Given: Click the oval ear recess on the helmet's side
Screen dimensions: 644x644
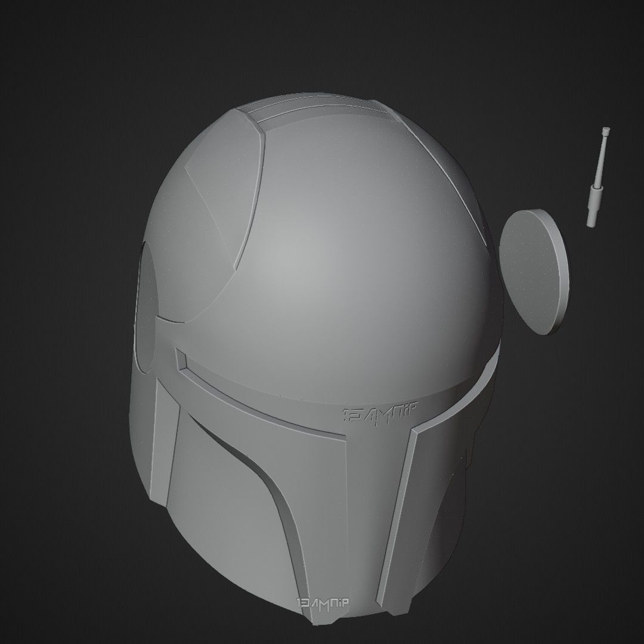Looking at the screenshot, I should point(146,307).
